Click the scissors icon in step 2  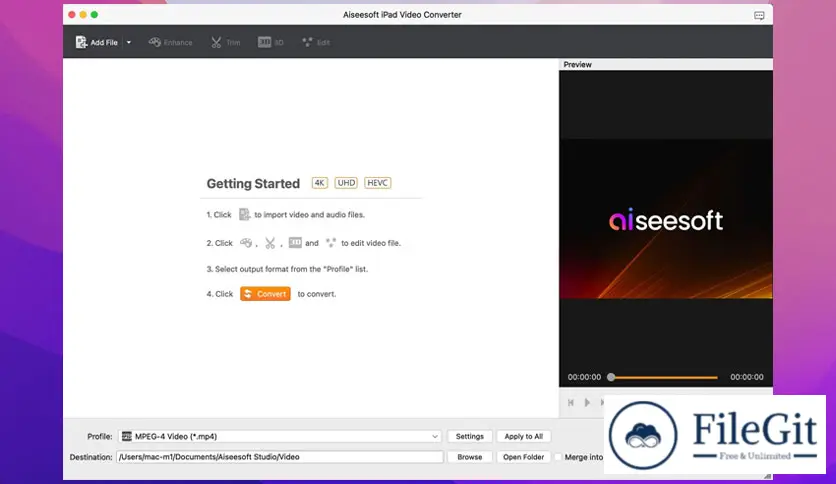[x=270, y=243]
